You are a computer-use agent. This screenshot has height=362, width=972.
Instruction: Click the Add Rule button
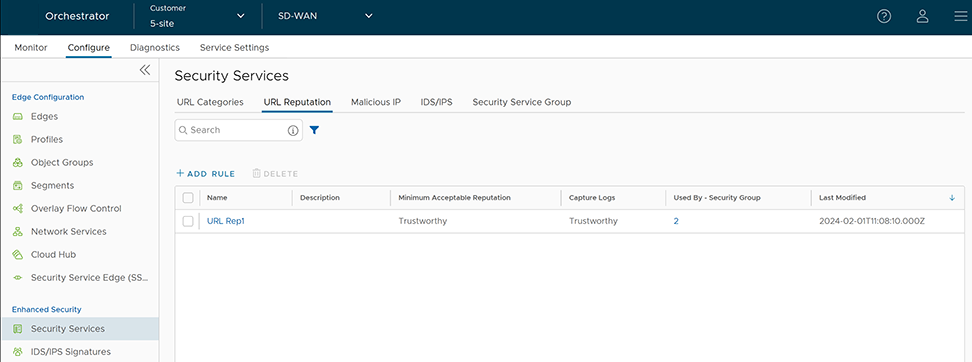coord(206,174)
